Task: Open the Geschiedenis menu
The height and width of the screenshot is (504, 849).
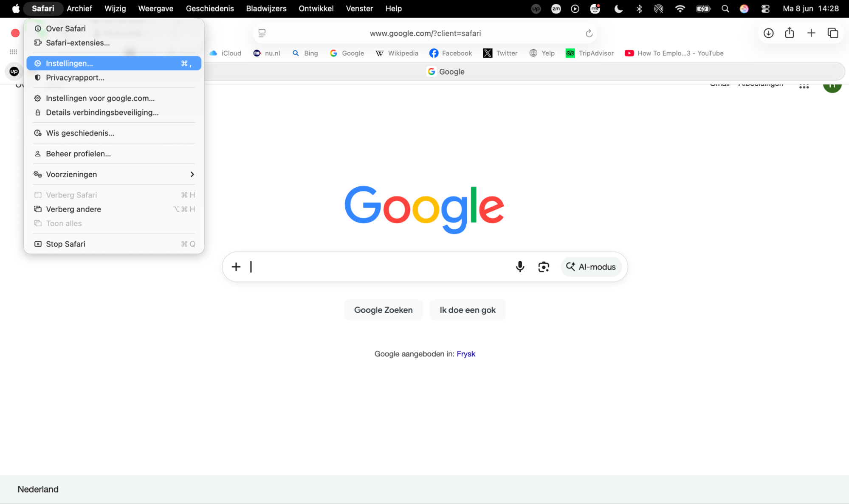Action: coord(210,8)
